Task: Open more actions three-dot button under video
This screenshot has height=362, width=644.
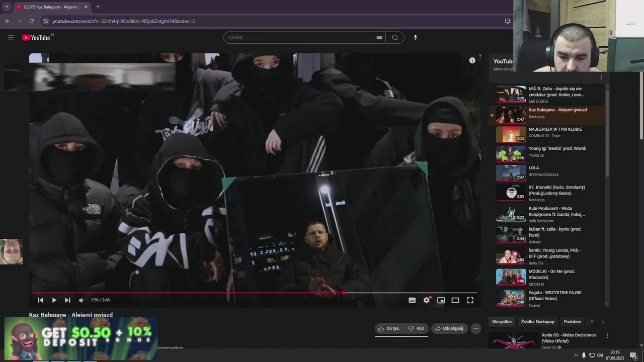Action: pyautogui.click(x=475, y=328)
